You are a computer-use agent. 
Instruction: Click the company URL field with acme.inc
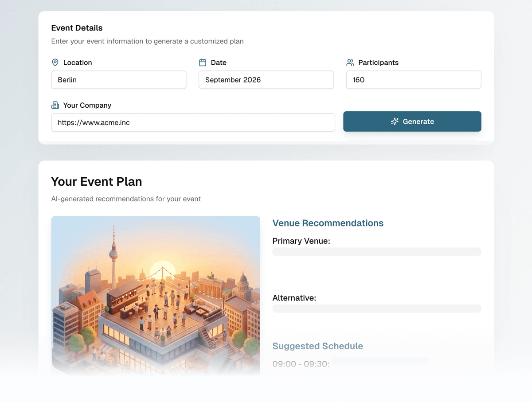tap(193, 122)
